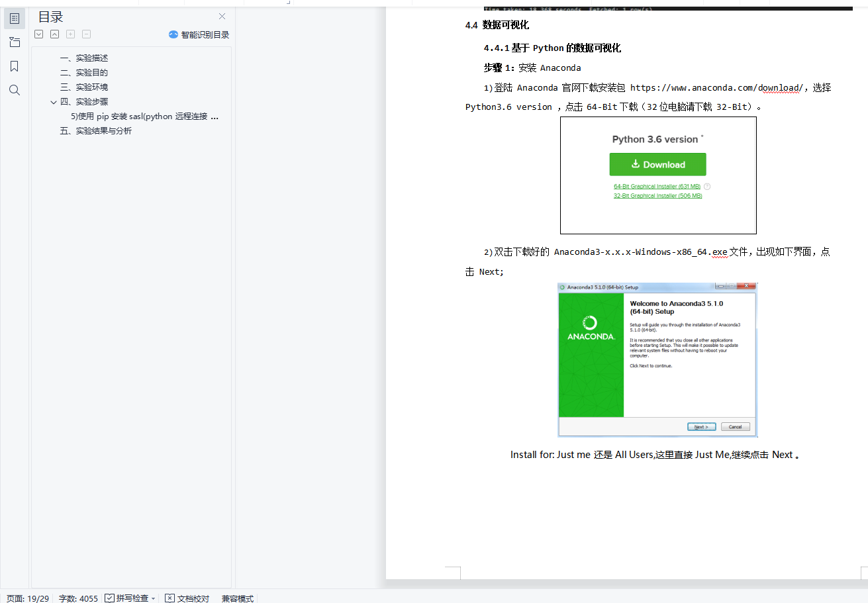Click the expand-all outline levels icon

(x=39, y=34)
